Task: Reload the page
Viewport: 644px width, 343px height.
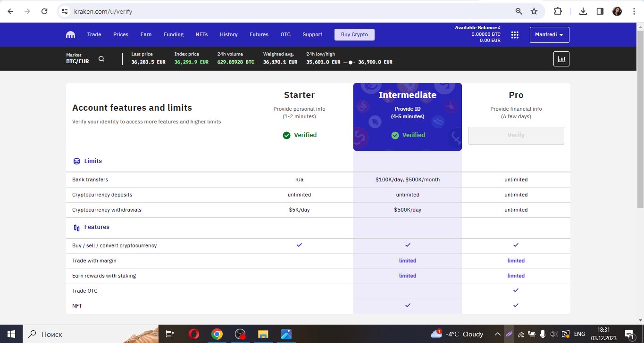Action: click(x=44, y=11)
